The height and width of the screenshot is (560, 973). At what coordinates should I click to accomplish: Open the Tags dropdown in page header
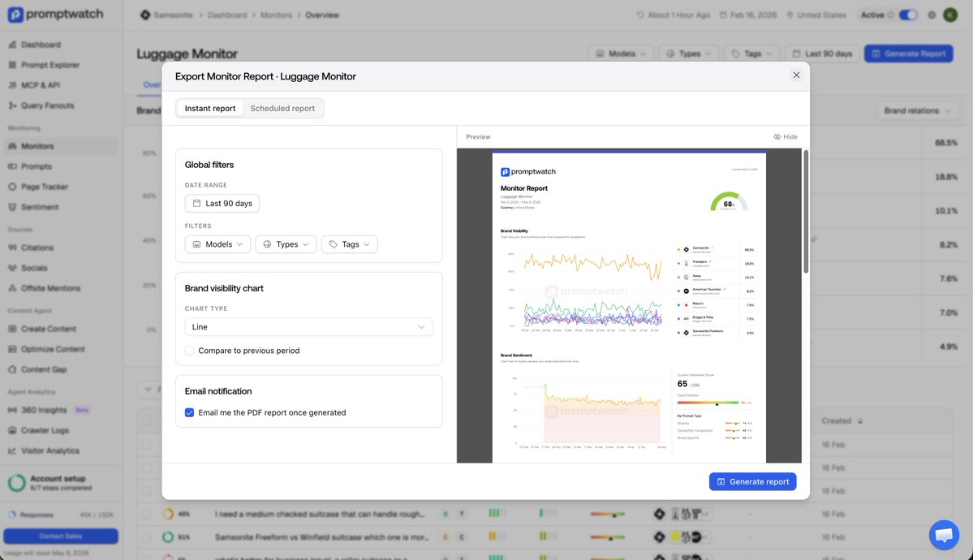tap(751, 54)
